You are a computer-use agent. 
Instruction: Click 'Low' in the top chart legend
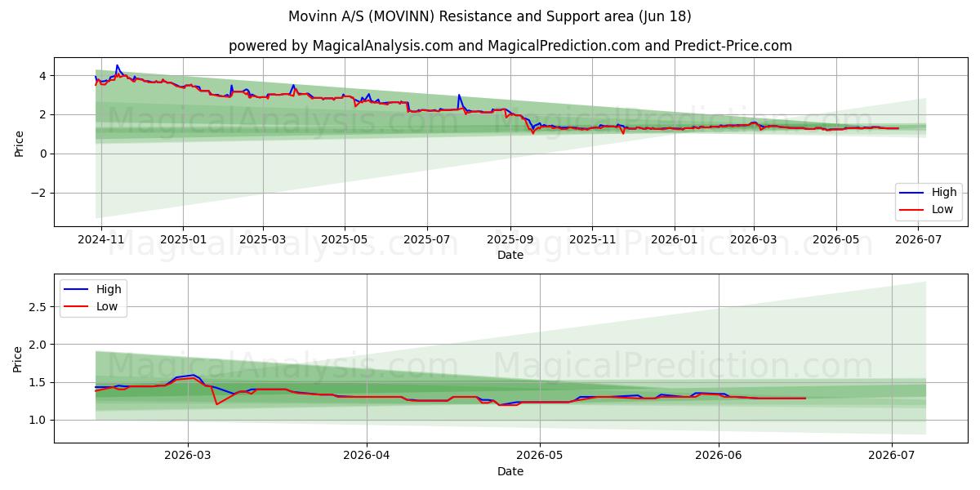(x=943, y=209)
